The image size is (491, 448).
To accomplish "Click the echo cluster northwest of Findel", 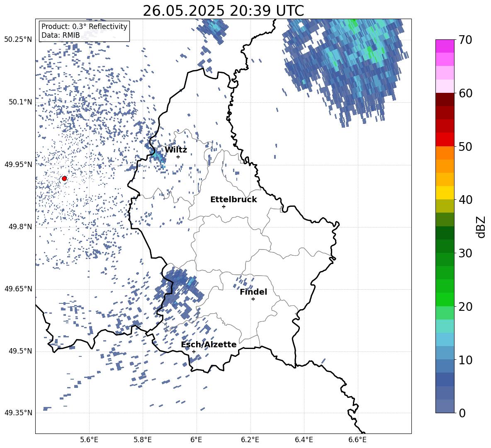I will point(243,281).
